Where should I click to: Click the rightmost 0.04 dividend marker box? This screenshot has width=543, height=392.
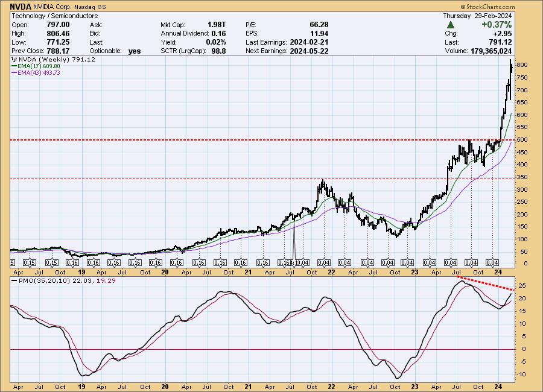coord(492,263)
